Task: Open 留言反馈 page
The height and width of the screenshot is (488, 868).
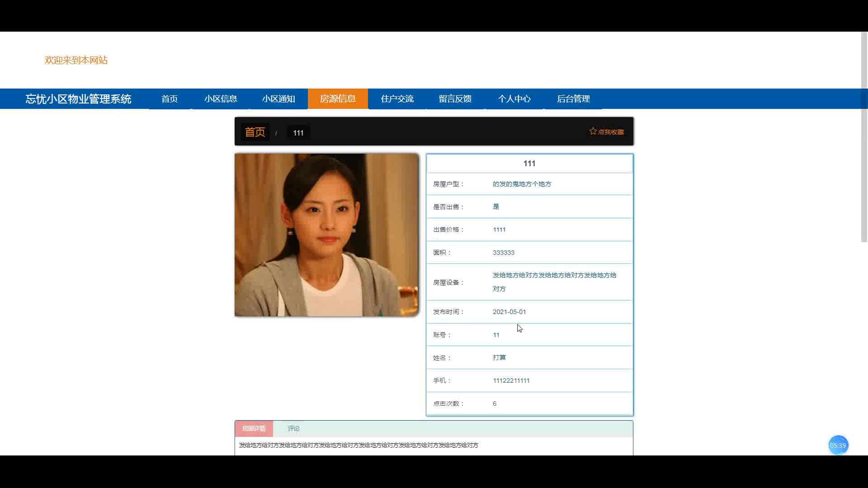Action: tap(455, 99)
